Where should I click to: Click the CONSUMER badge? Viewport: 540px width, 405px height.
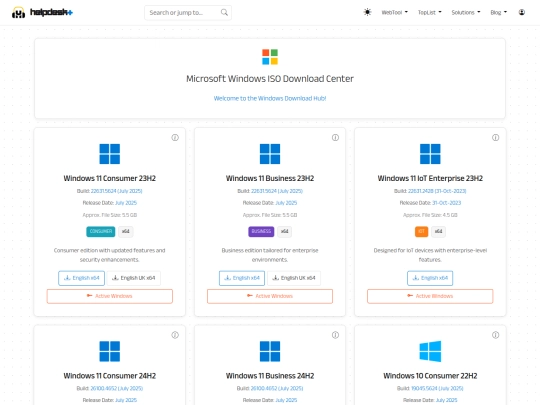(x=101, y=231)
